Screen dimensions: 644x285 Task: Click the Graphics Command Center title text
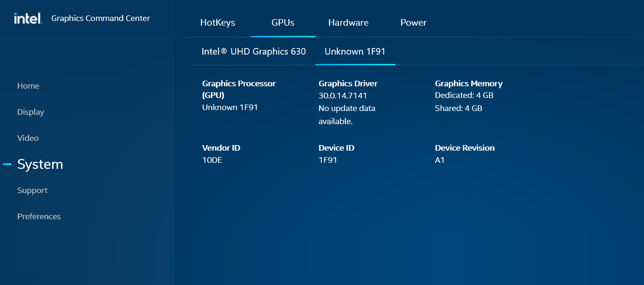101,18
